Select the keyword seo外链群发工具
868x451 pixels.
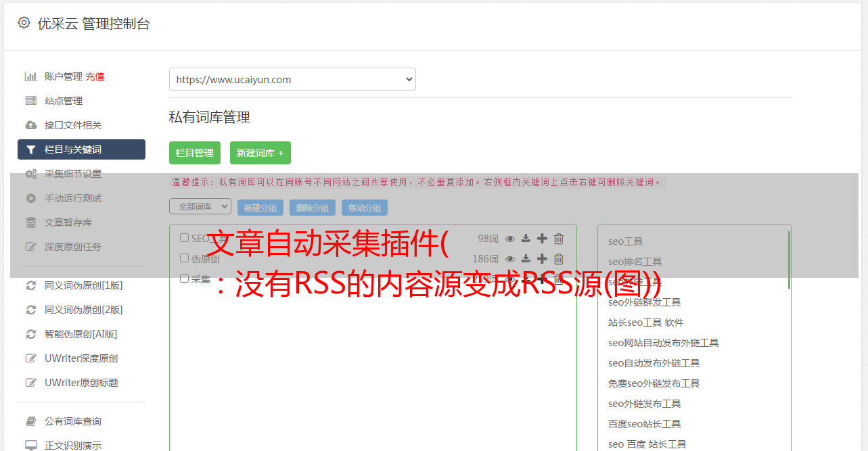click(x=645, y=302)
